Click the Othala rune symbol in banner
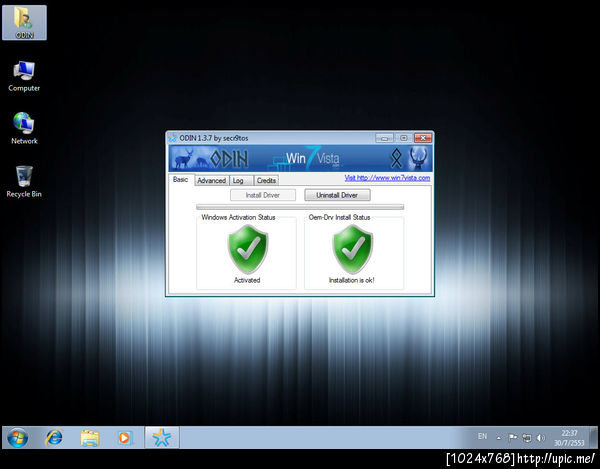The image size is (600, 469). [x=396, y=158]
